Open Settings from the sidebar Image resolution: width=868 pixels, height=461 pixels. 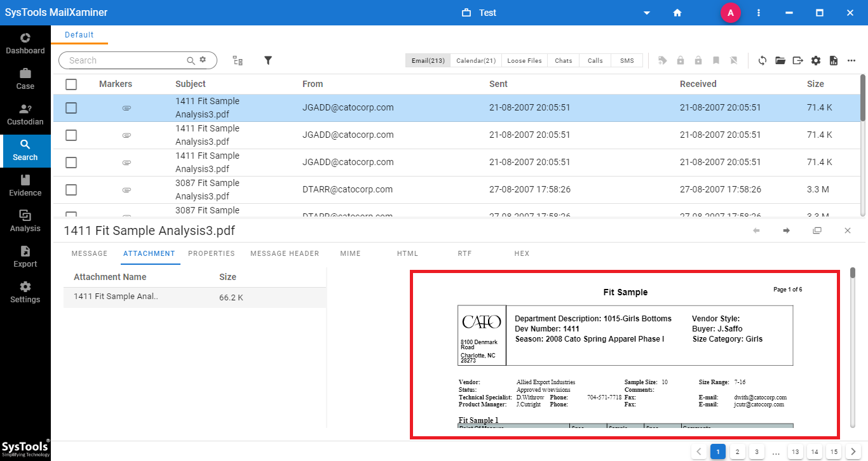tap(25, 292)
